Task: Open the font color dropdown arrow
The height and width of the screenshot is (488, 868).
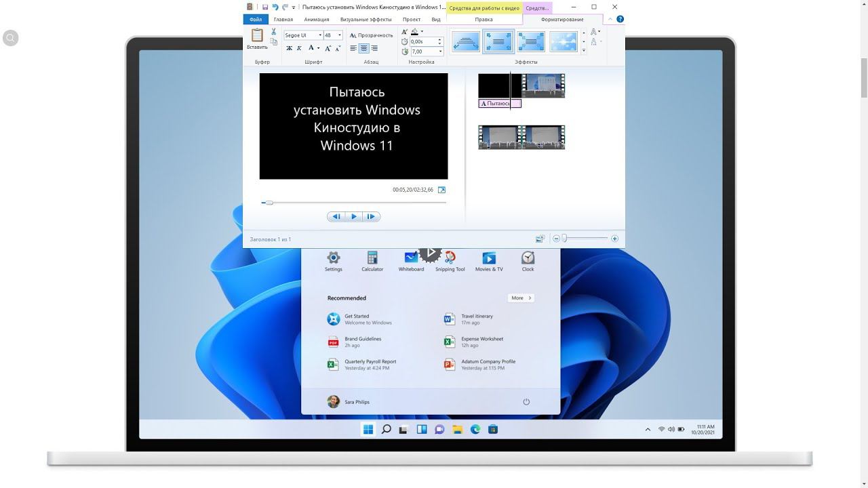Action: point(318,48)
